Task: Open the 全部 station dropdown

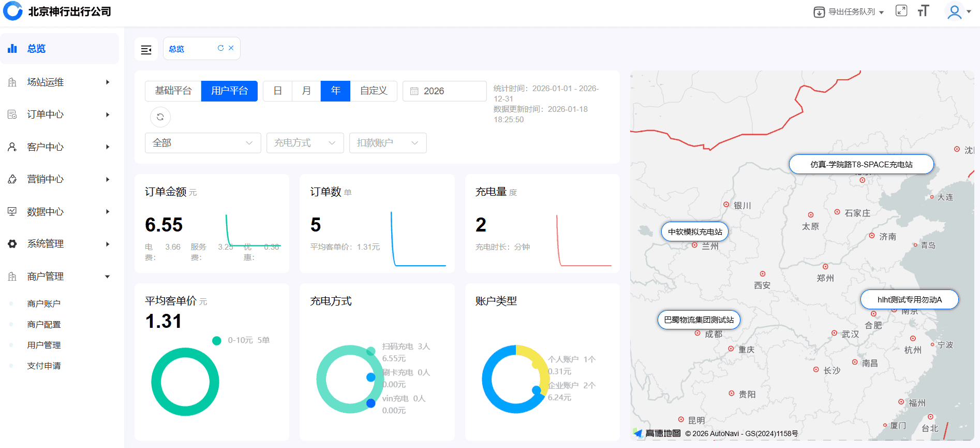Action: coord(202,143)
